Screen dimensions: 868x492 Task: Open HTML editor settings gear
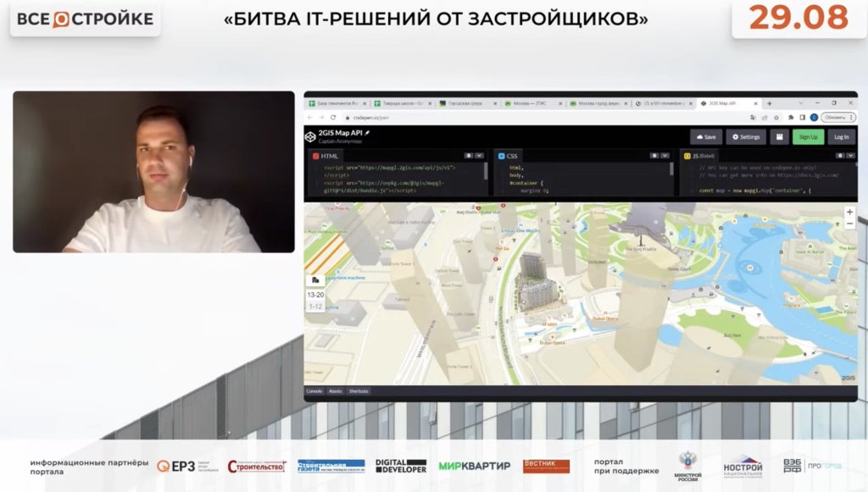pyautogui.click(x=469, y=156)
